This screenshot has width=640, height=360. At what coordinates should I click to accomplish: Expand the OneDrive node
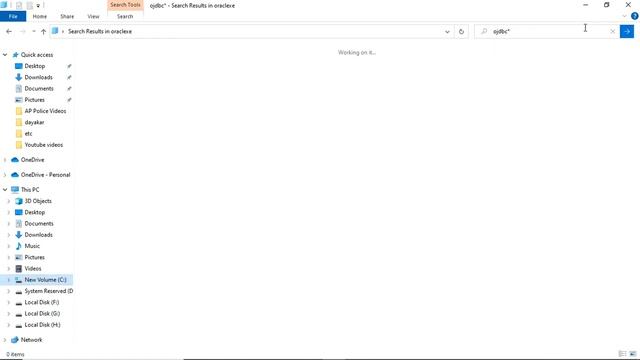(5, 160)
